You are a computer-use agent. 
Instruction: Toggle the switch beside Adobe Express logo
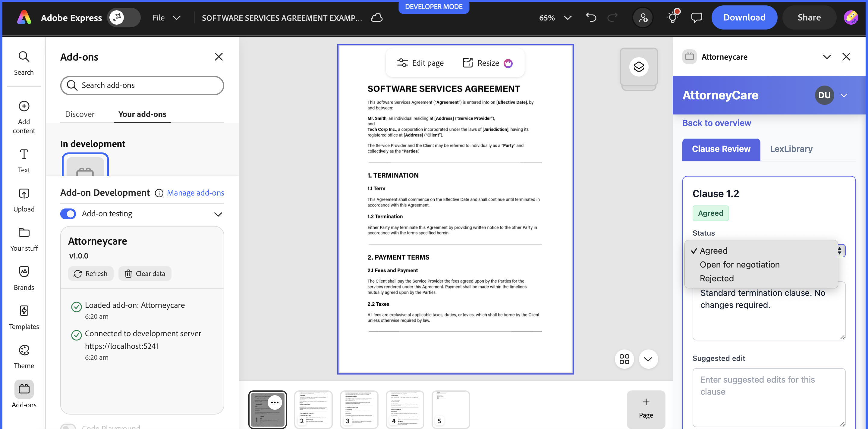click(123, 17)
